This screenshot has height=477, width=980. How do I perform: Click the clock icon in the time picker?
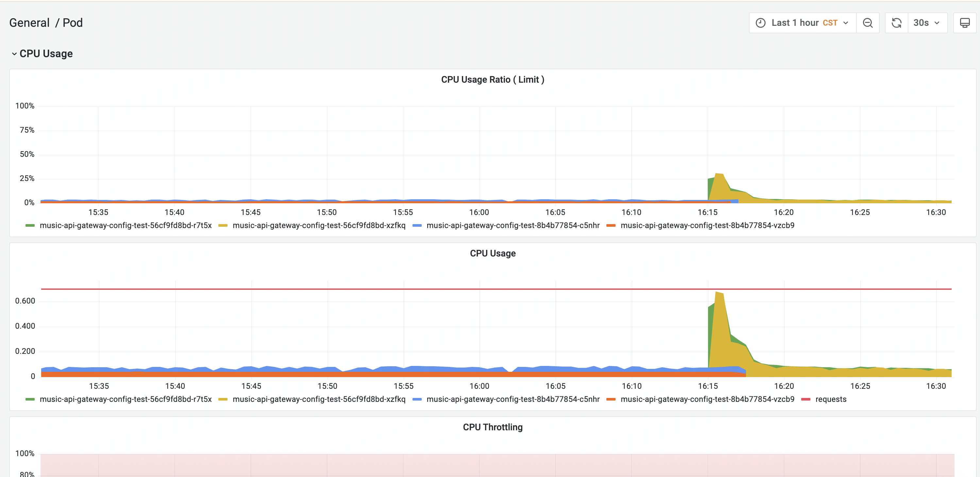[x=760, y=23]
